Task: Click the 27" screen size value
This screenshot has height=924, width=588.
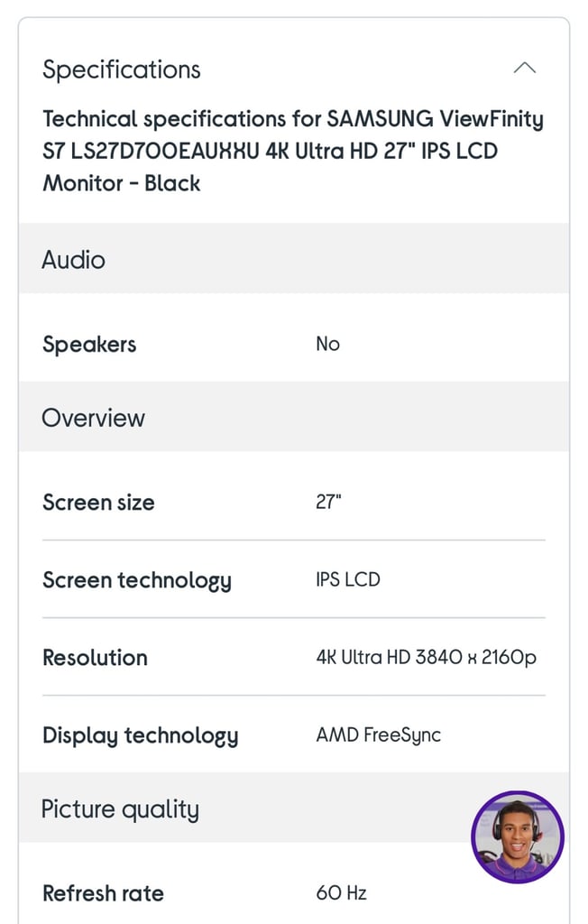Action: click(328, 502)
